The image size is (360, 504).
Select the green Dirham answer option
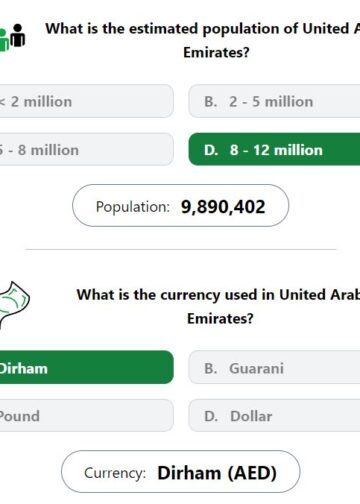pos(86,367)
